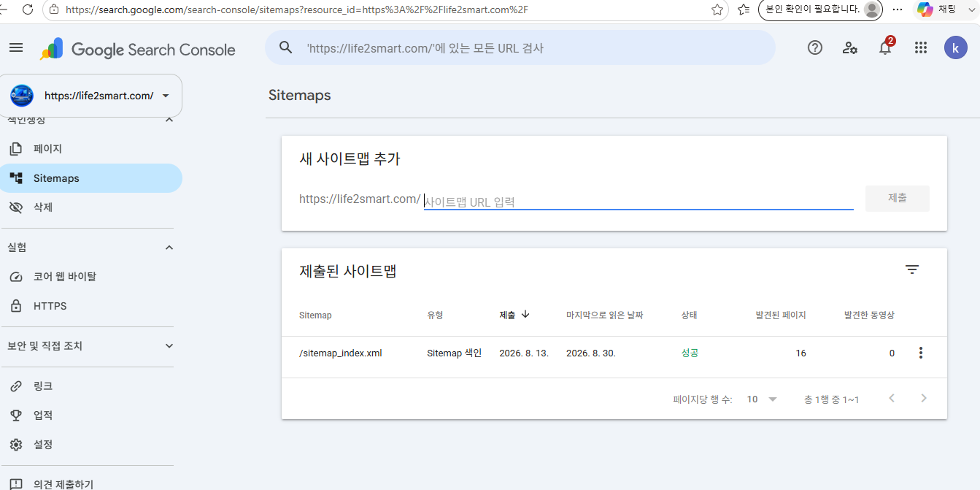Open the 링크 report

(x=91, y=386)
